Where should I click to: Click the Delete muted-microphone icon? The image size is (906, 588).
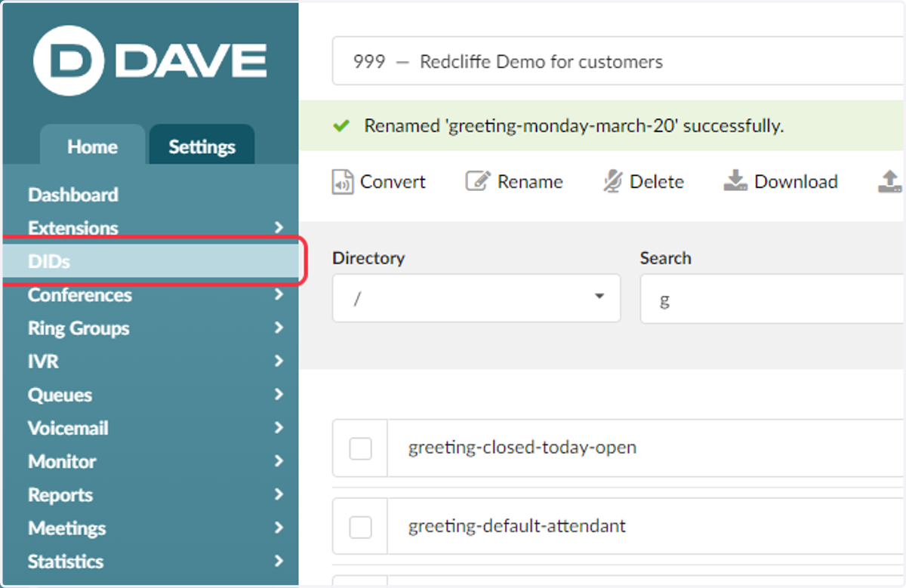coord(612,181)
